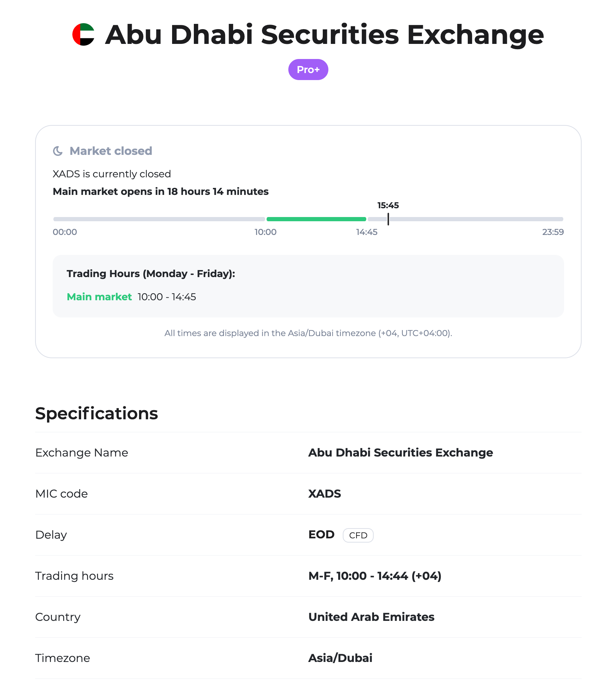Click the green Main market trading segment
Image resolution: width=616 pixels, height=689 pixels.
[316, 219]
